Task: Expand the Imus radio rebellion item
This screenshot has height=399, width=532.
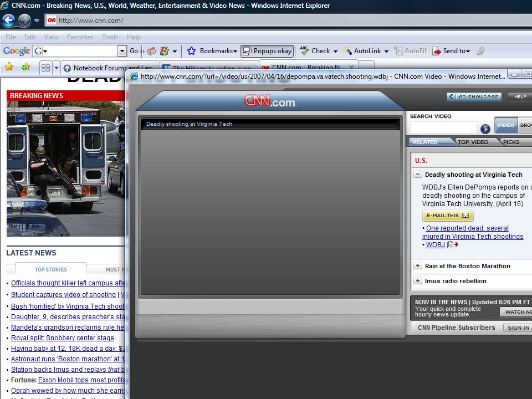Action: tap(418, 280)
